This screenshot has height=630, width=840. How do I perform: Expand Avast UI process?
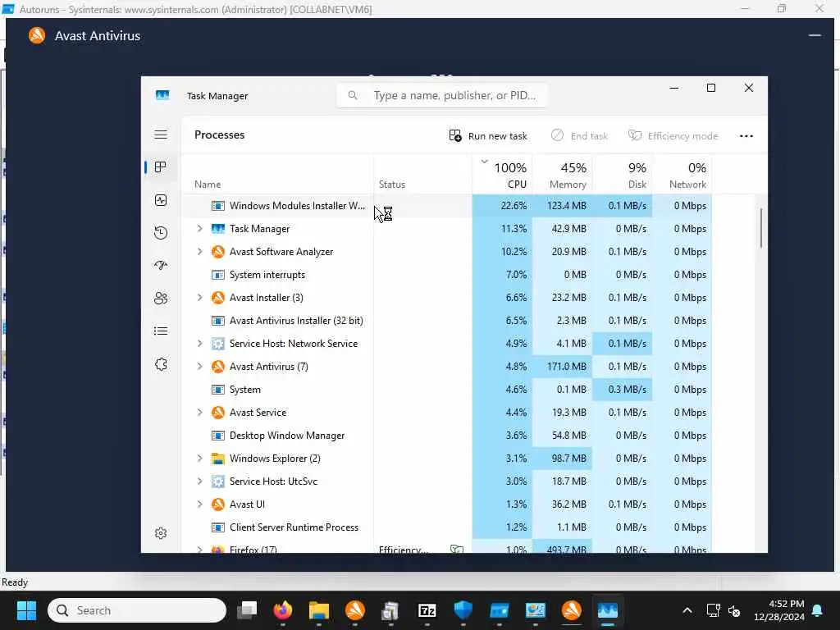coord(200,504)
